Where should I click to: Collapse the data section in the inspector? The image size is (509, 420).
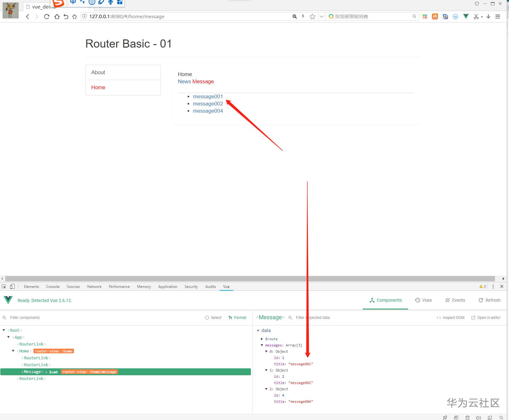click(258, 330)
